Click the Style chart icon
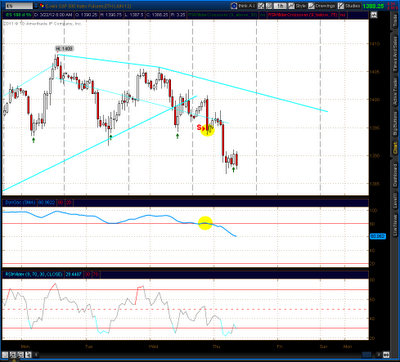The image size is (400, 362). (x=292, y=6)
